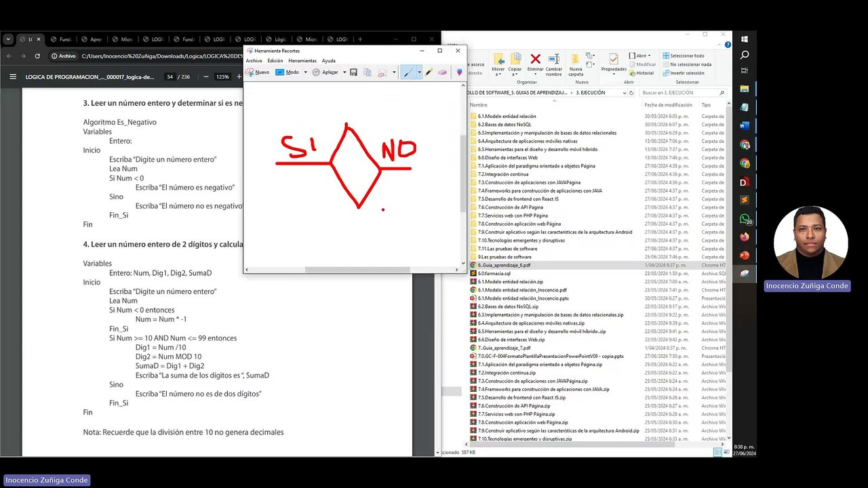The image size is (868, 488).
Task: Select folder 6.2.Bases de datos NoSQL
Action: [x=505, y=125]
